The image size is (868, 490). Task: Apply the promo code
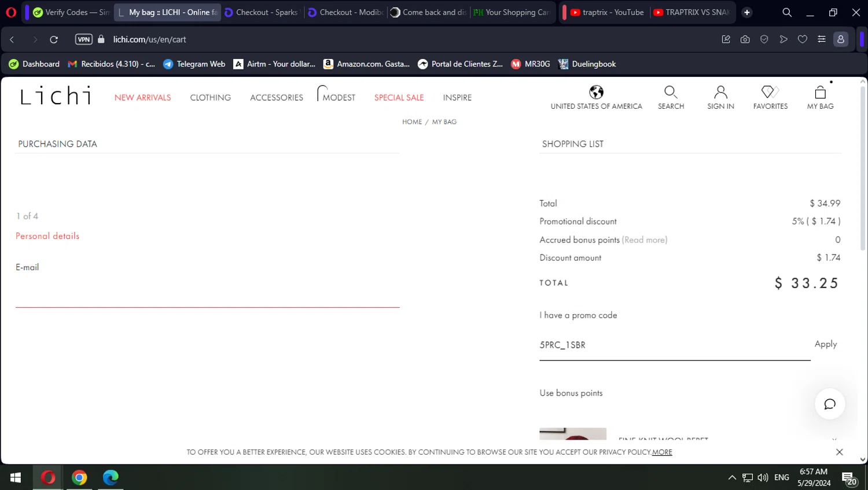826,344
